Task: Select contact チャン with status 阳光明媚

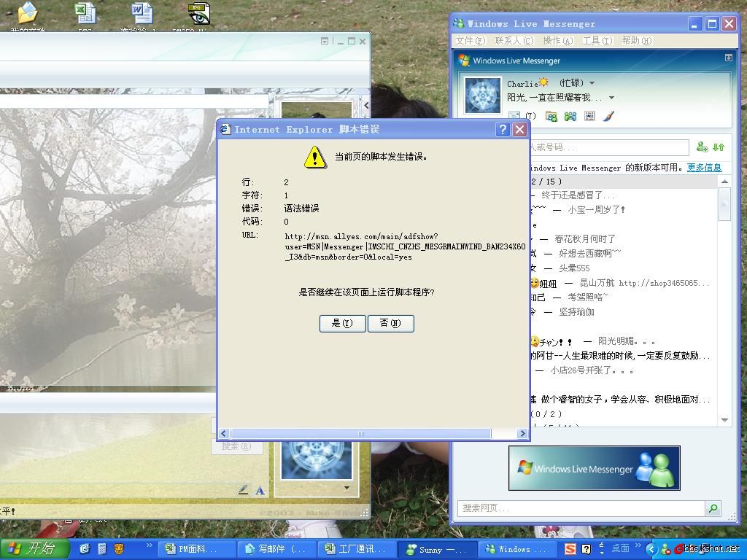Action: click(x=623, y=341)
